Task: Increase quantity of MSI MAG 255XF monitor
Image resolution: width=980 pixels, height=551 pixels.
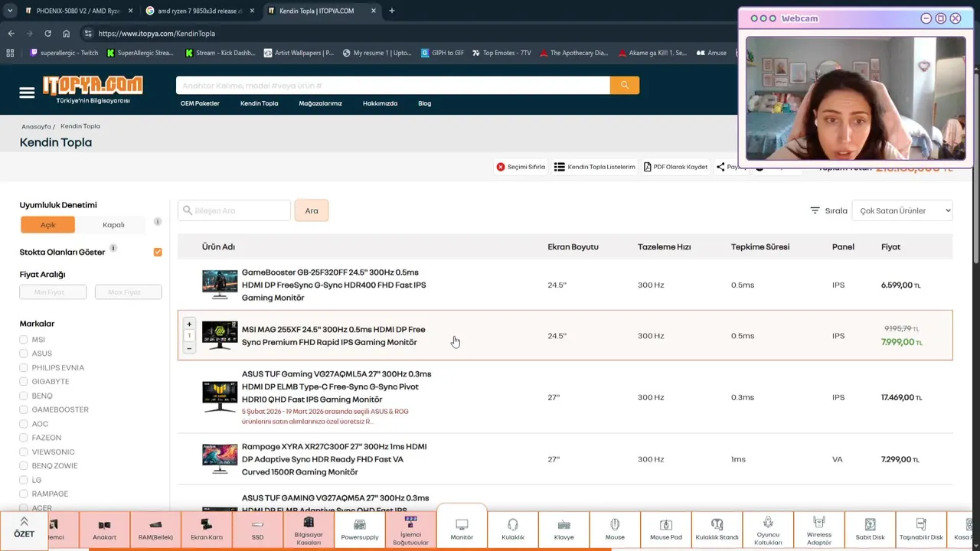Action: 189,324
